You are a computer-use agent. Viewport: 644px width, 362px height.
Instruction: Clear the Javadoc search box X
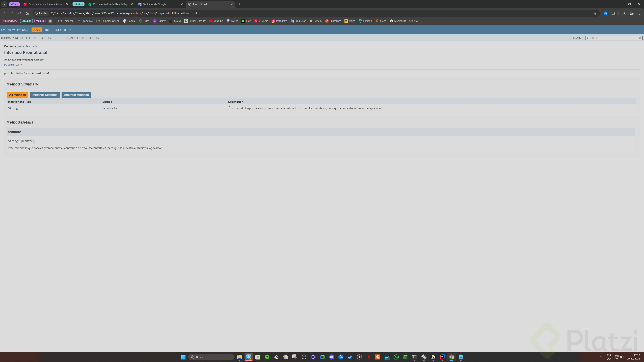(640, 38)
